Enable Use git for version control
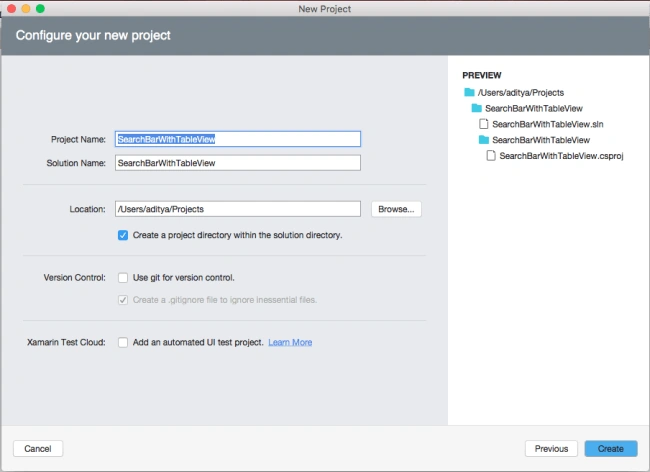 click(x=123, y=278)
